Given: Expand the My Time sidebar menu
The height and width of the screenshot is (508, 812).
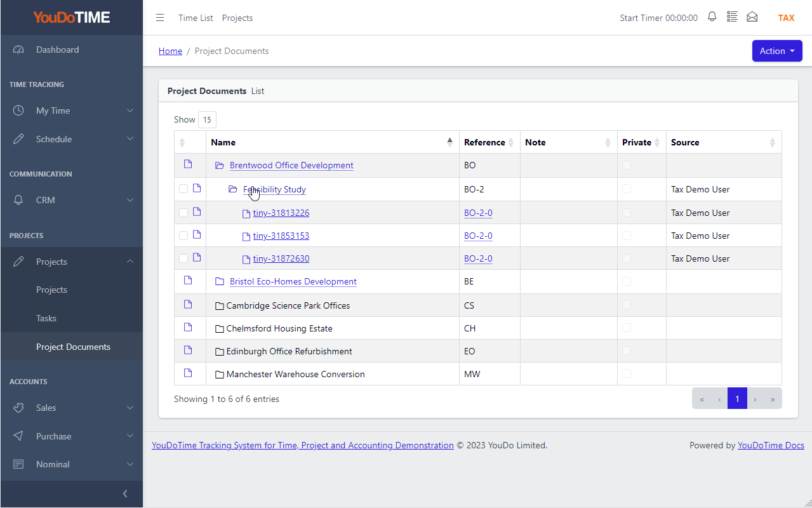Looking at the screenshot, I should tap(71, 110).
